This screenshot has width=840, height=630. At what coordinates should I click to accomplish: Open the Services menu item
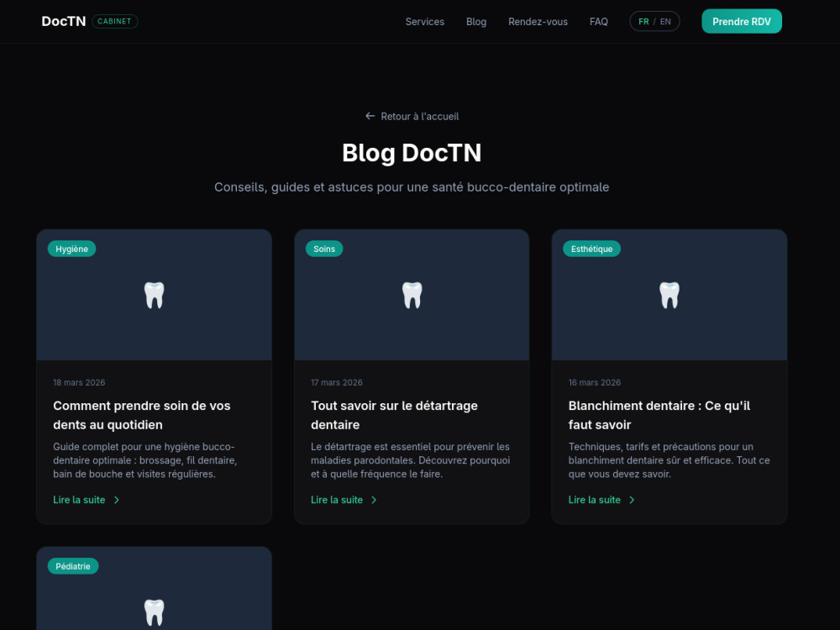[425, 22]
